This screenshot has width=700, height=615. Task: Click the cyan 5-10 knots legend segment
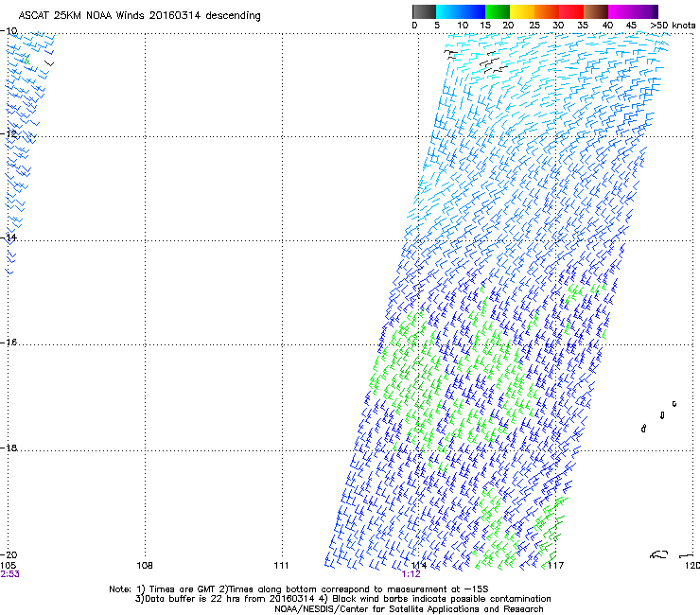(x=447, y=11)
